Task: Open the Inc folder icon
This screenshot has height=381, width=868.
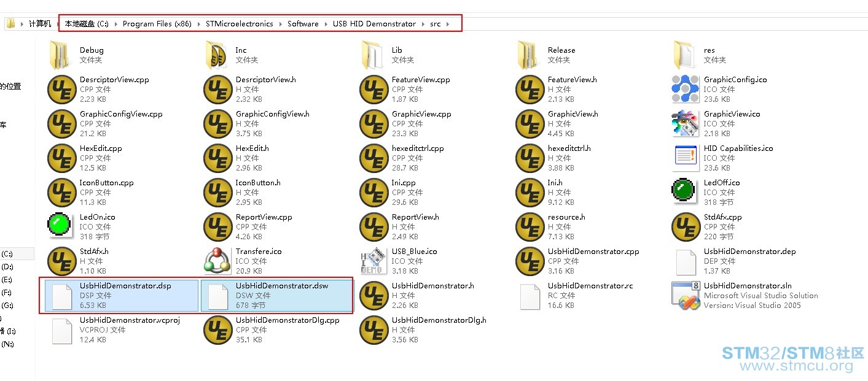Action: point(217,55)
